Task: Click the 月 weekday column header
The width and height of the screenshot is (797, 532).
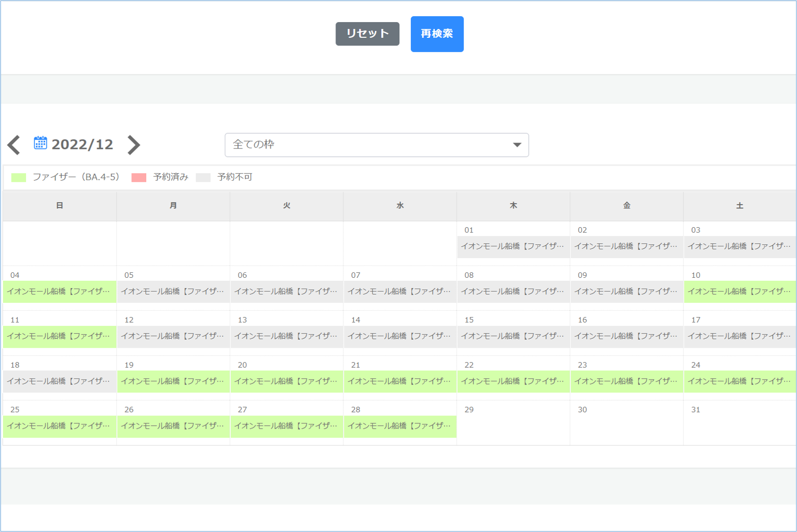Action: tap(173, 206)
